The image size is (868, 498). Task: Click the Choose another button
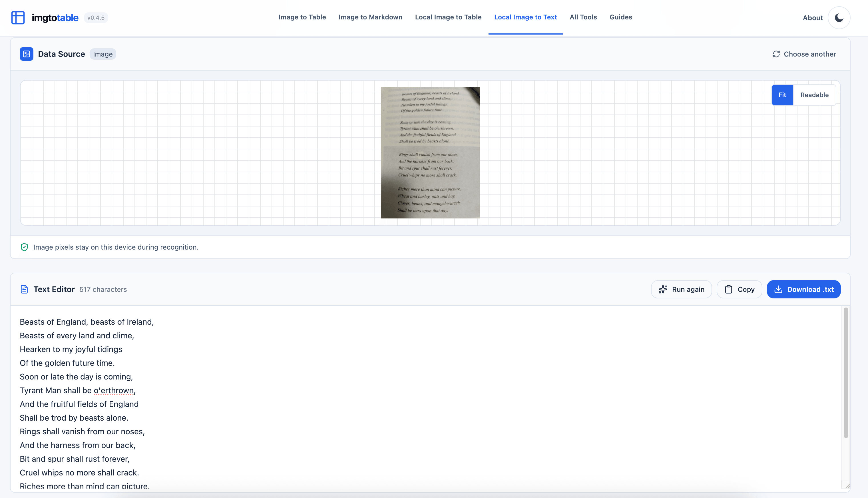point(804,54)
